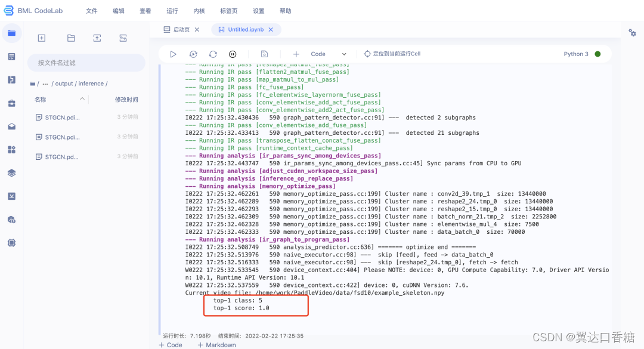Click the new launcher plus icon
This screenshot has width=644, height=349.
[42, 38]
